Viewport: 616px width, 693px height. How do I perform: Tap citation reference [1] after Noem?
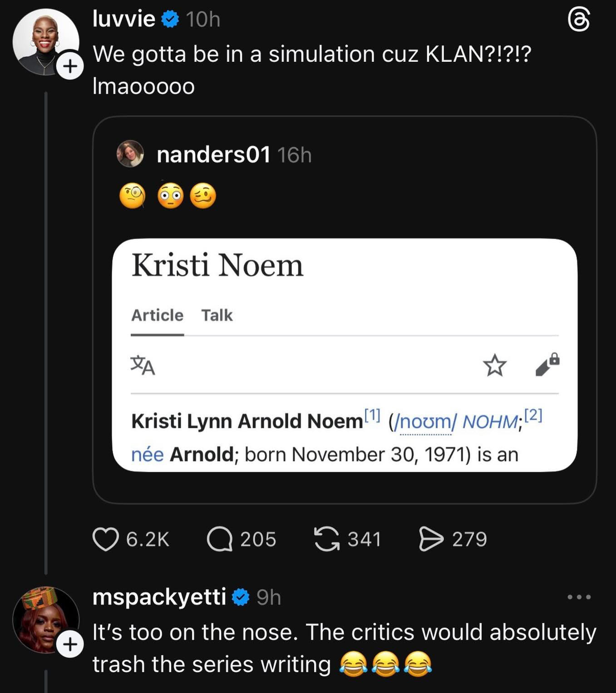(x=372, y=414)
